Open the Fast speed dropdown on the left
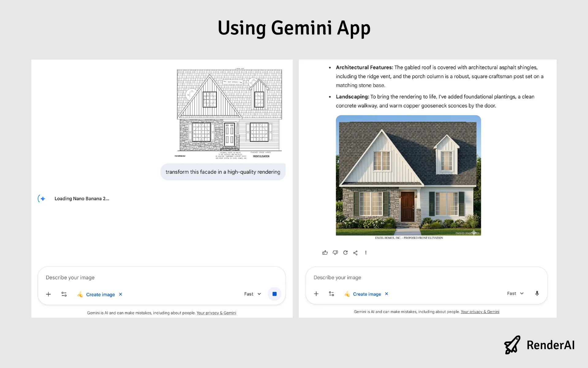Screen dimensions: 588x368 (x=252, y=294)
